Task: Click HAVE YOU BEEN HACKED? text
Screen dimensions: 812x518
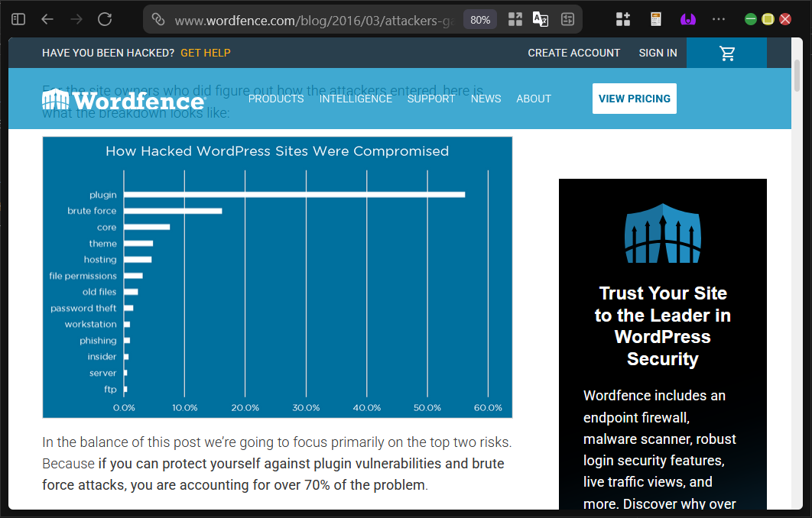Action: (x=109, y=53)
